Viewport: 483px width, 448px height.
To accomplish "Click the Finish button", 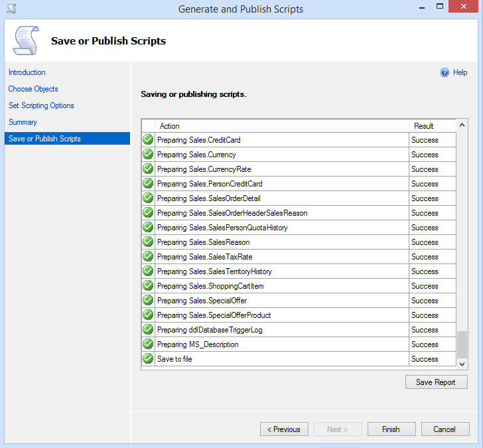I will click(391, 429).
